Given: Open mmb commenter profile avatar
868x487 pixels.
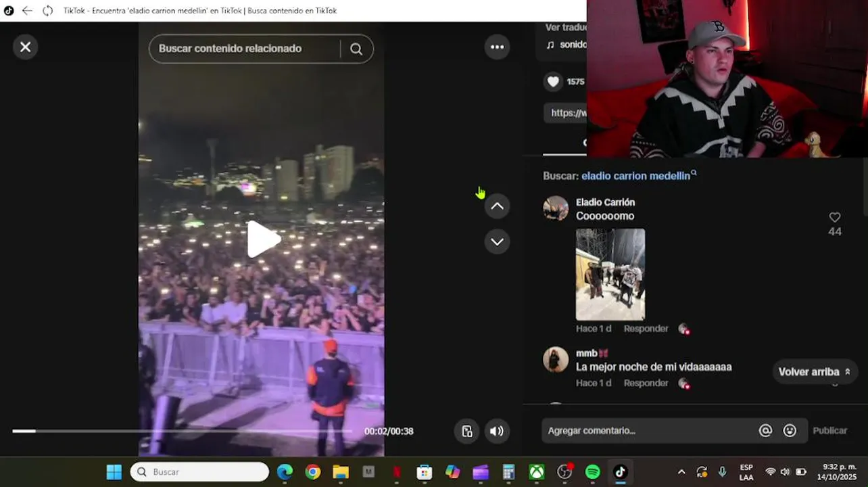Looking at the screenshot, I should [556, 360].
